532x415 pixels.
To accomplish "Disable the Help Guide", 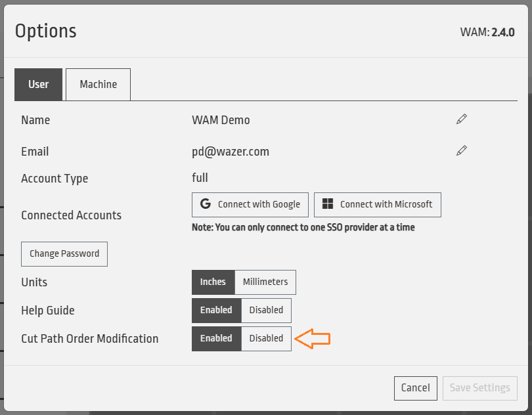I will [266, 310].
